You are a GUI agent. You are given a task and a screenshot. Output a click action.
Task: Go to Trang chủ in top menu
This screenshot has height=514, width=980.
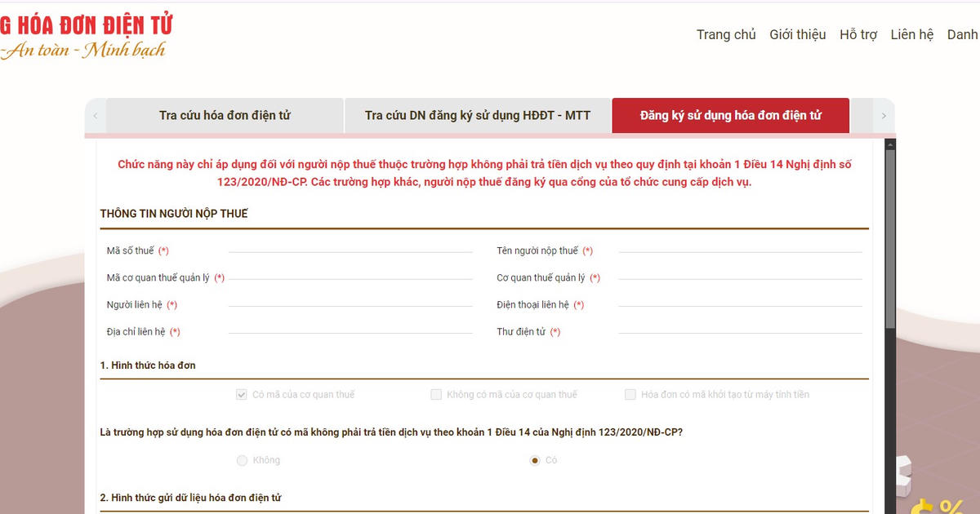coord(726,34)
